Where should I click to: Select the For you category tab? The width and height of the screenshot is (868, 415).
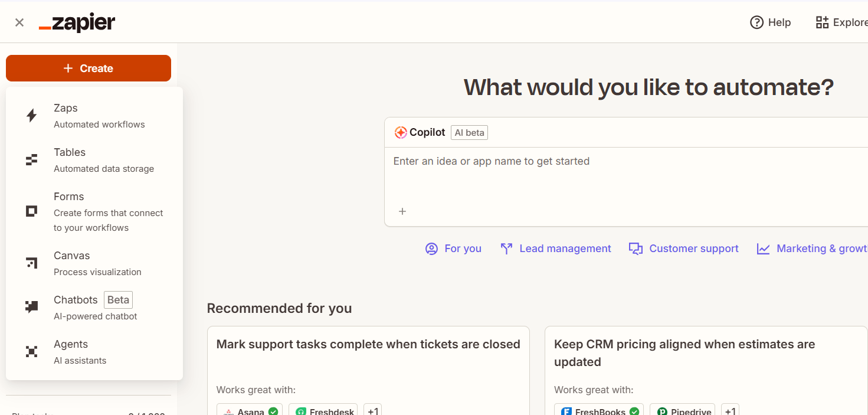(454, 249)
